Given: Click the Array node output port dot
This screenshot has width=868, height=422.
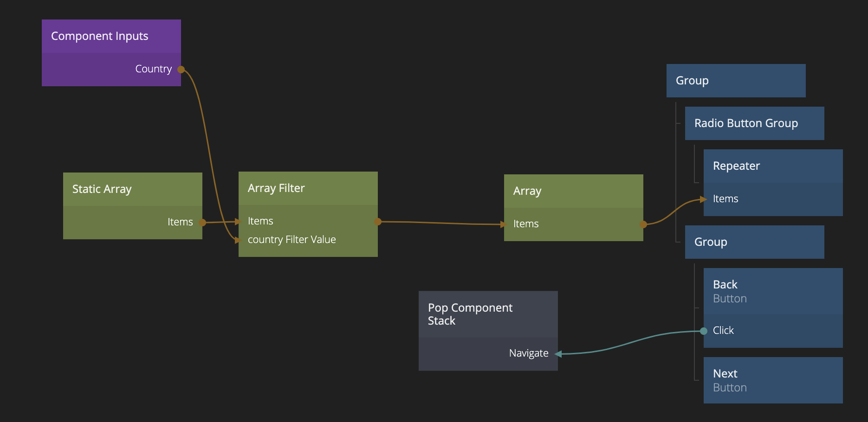Looking at the screenshot, I should pyautogui.click(x=643, y=224).
